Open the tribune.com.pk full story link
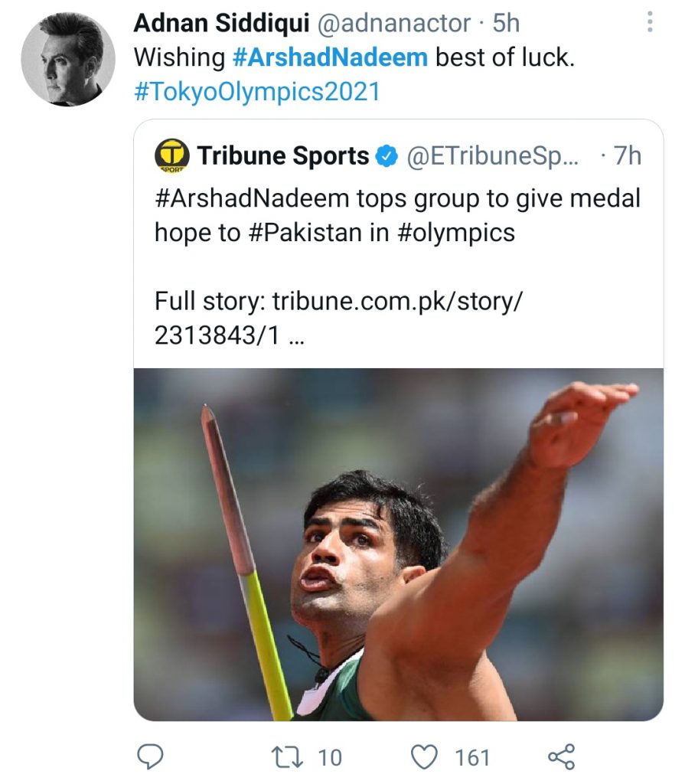The height and width of the screenshot is (784, 685). pyautogui.click(x=338, y=318)
